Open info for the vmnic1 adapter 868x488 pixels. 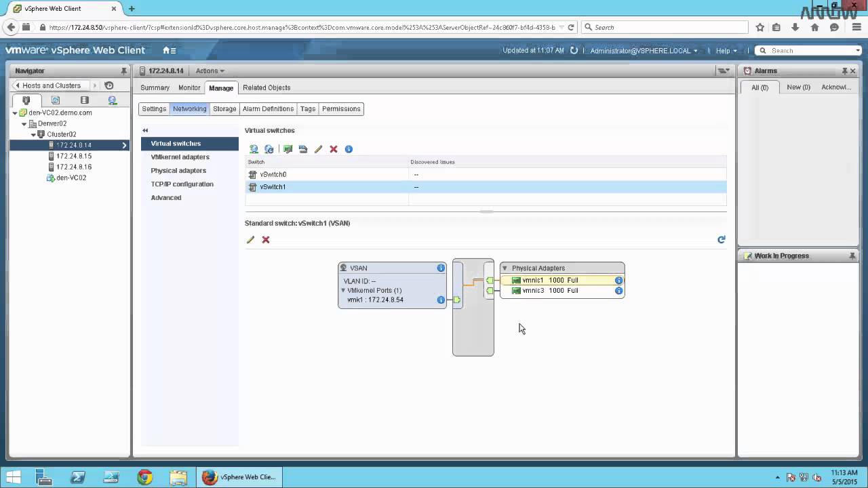(x=618, y=280)
